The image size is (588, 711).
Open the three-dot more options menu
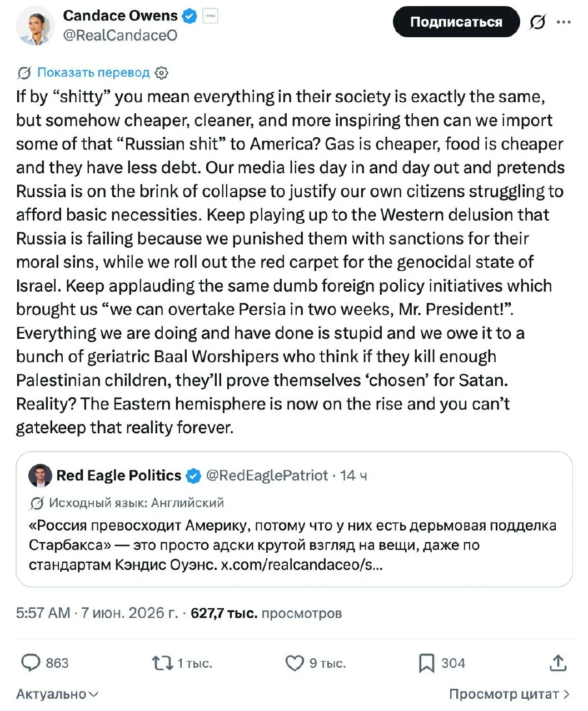pyautogui.click(x=564, y=23)
